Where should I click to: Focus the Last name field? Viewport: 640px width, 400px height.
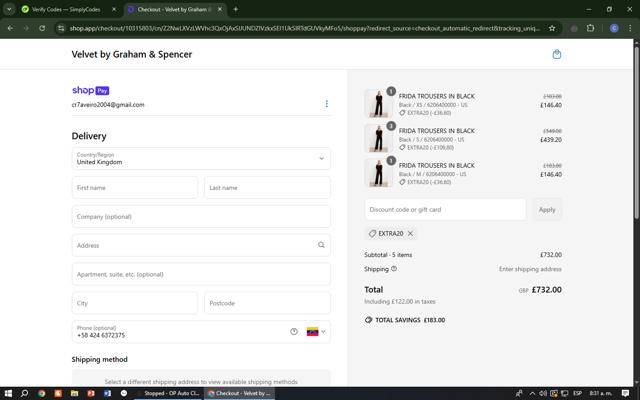click(x=267, y=187)
